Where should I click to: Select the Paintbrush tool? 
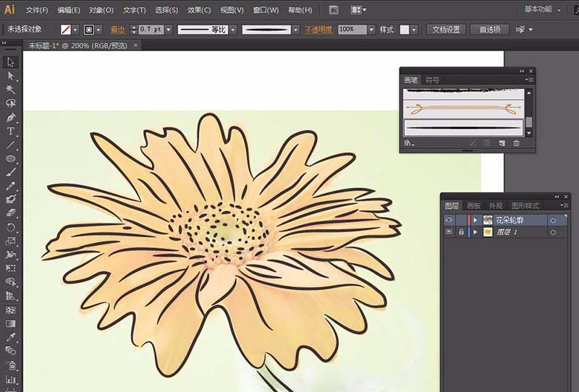[x=11, y=172]
